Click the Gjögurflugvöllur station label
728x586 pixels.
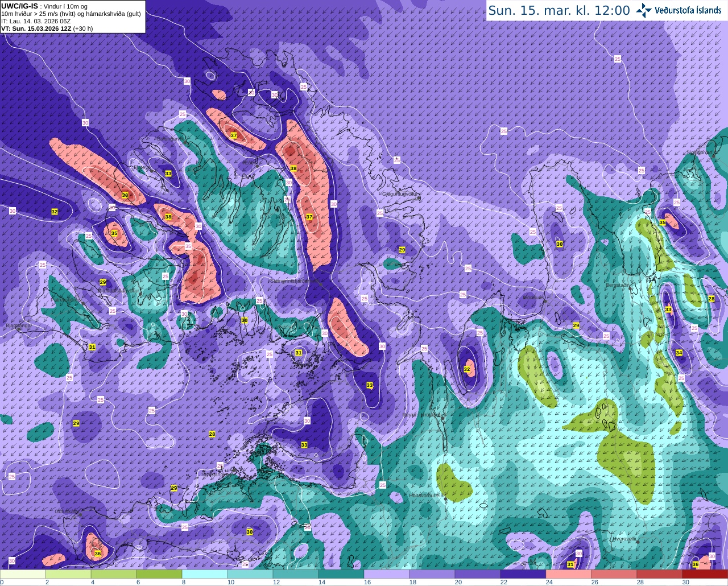pyautogui.click(x=401, y=194)
